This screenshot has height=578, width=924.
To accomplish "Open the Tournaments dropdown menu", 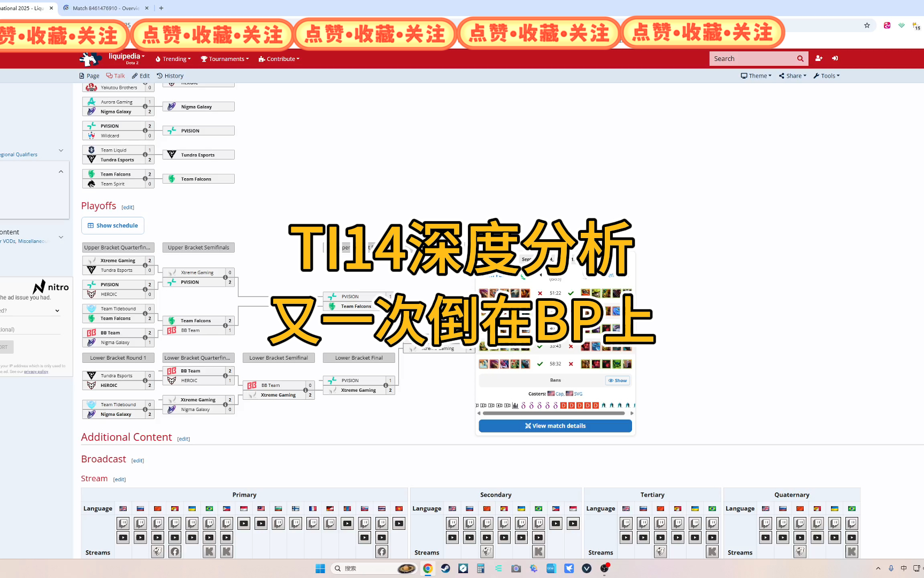I will [225, 59].
